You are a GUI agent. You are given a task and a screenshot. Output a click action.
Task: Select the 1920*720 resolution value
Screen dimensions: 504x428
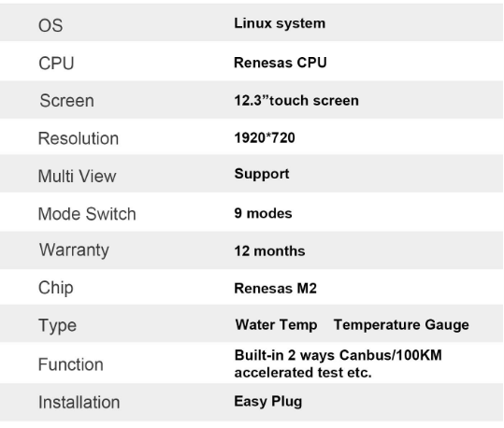[x=265, y=138]
